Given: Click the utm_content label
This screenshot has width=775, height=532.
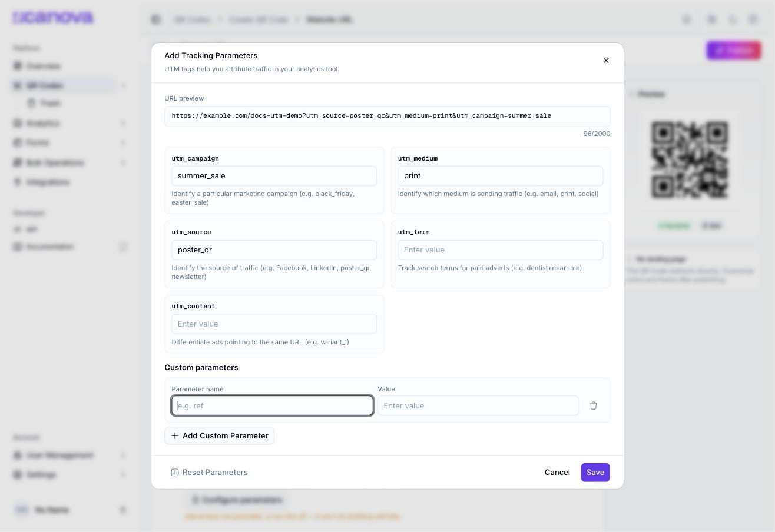Looking at the screenshot, I should (x=193, y=306).
